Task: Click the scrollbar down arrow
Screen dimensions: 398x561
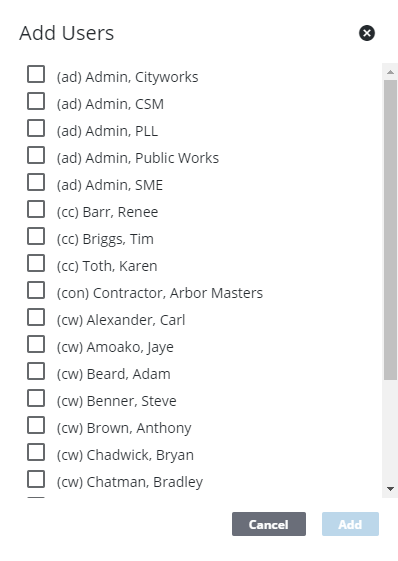Action: 390,489
